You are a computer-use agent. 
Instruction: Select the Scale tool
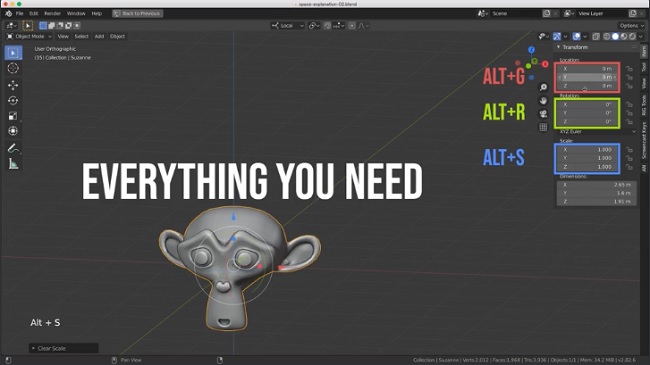(13, 116)
